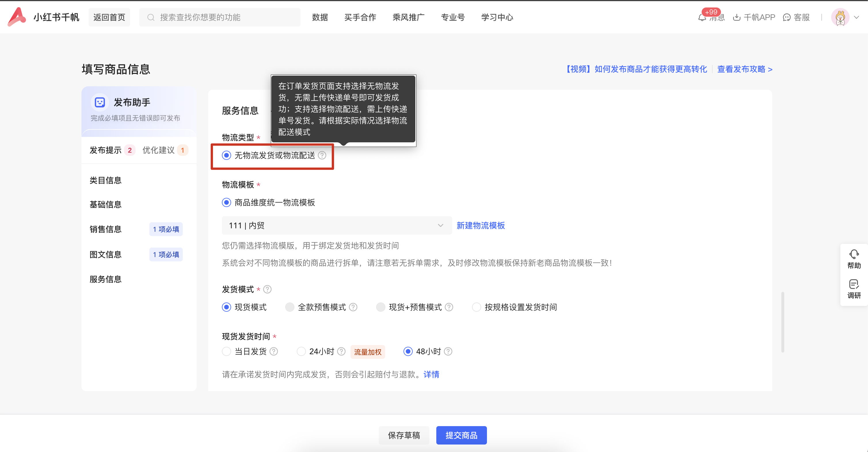Click the 提交商品 button
The height and width of the screenshot is (452, 868).
tap(461, 435)
